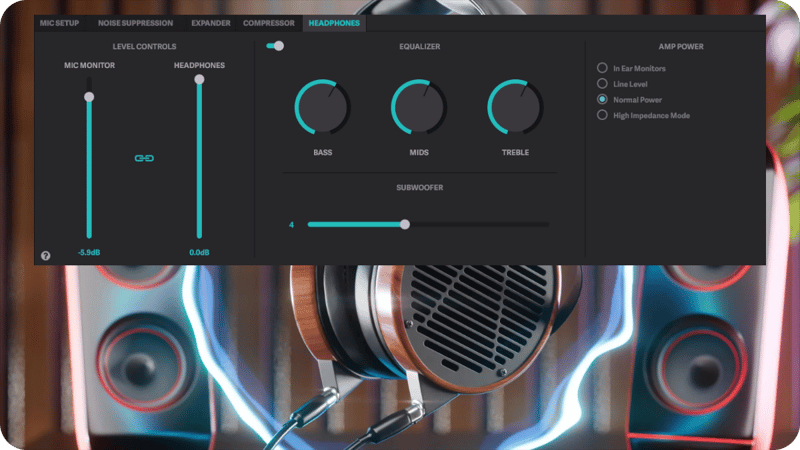Click the link icon between level sliders
Screen dimensions: 800x450
pyautogui.click(x=144, y=158)
